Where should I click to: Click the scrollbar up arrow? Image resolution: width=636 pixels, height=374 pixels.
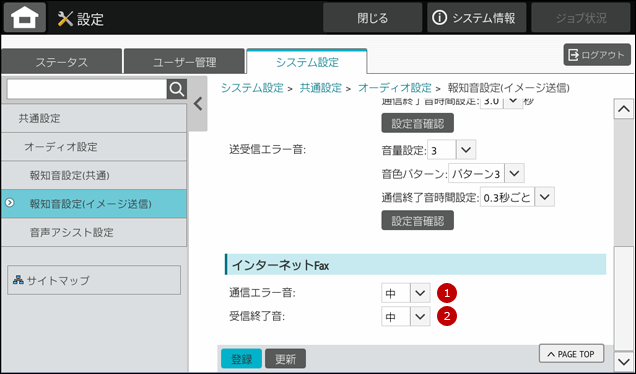point(623,109)
